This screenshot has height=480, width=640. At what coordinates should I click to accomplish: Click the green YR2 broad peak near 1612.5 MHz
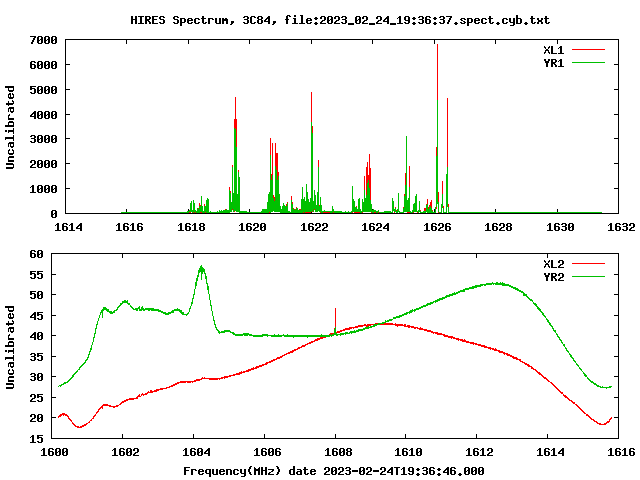point(496,283)
